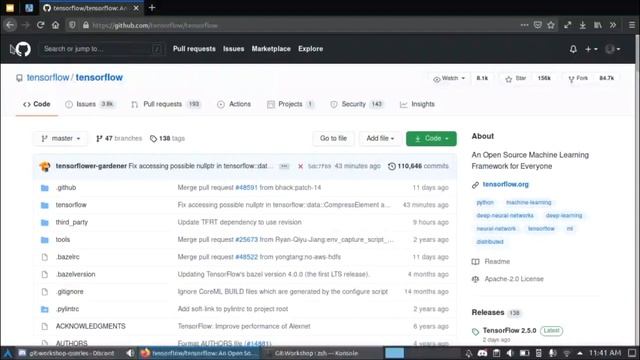
Task: Switch to the Projects tab
Action: coord(290,104)
